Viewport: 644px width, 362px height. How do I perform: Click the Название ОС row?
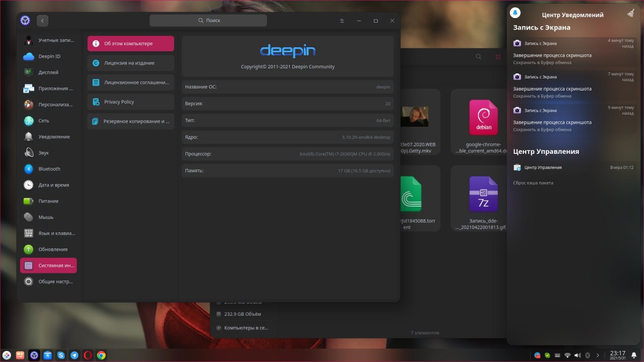tap(288, 87)
